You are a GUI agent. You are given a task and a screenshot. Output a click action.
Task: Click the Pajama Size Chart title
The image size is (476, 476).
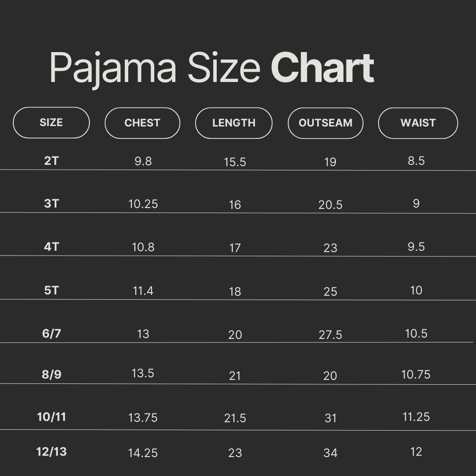coord(212,68)
